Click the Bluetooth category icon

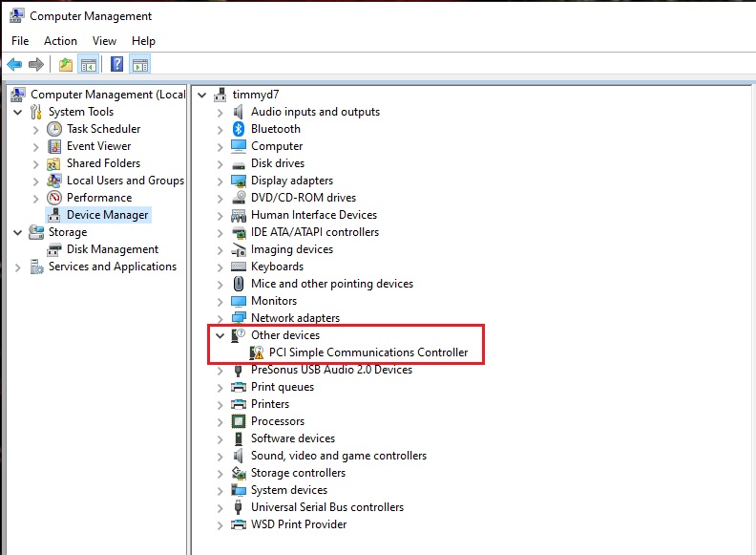[x=239, y=129]
